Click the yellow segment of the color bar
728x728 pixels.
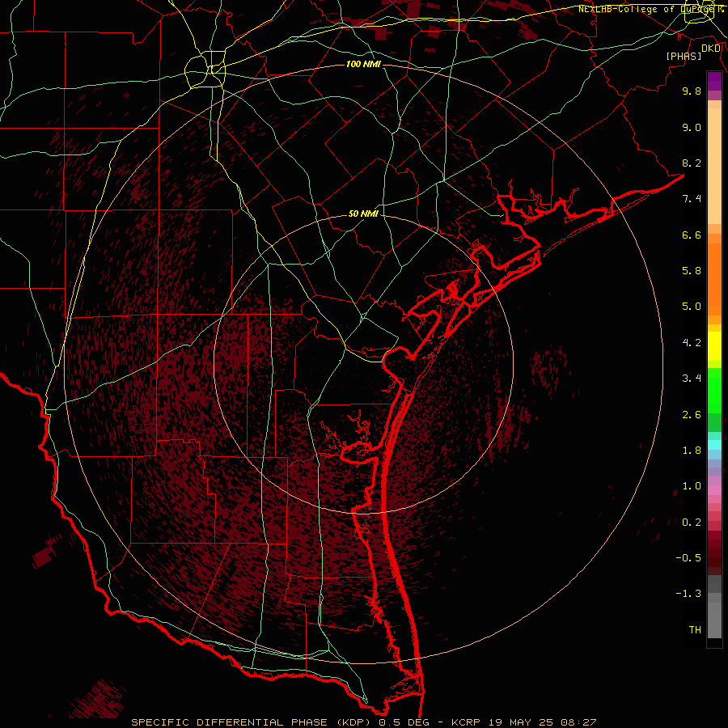coord(714,346)
